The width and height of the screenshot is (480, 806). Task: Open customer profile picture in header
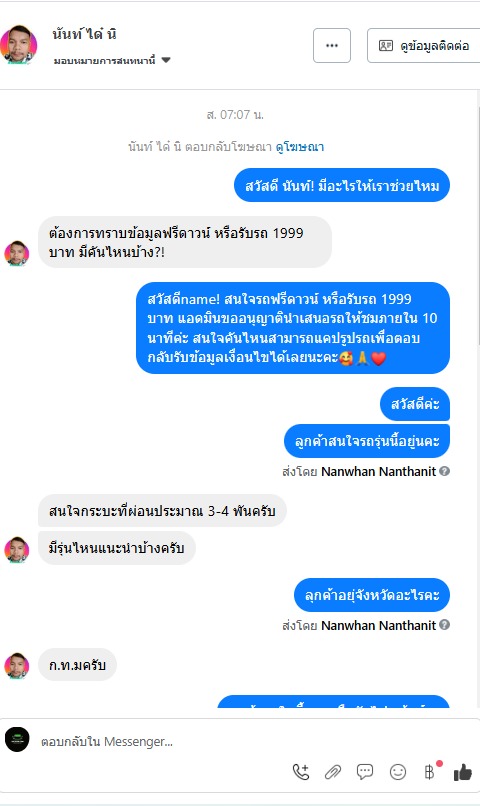click(19, 45)
